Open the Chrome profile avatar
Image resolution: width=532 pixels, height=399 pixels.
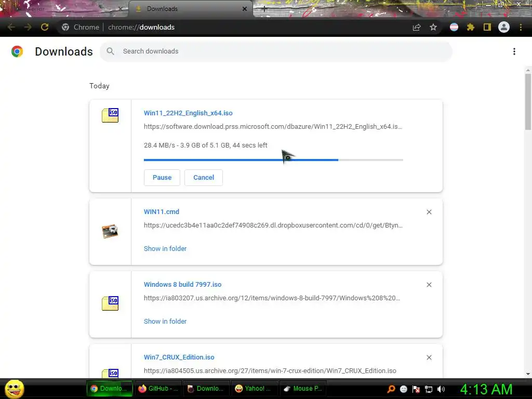tap(504, 27)
